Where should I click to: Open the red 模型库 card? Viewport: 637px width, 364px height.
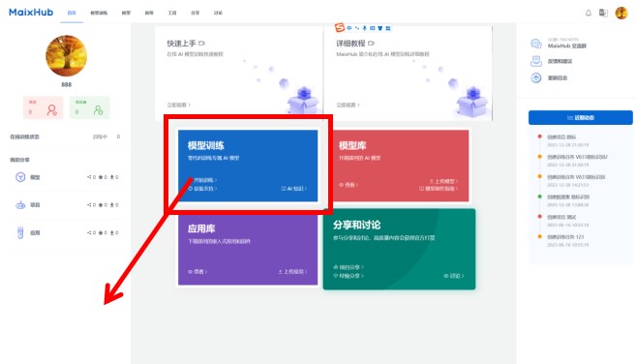tap(401, 166)
